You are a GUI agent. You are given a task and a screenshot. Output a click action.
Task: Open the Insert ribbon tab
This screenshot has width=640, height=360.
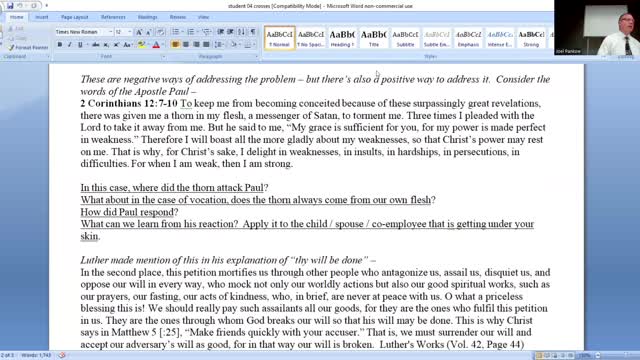pyautogui.click(x=42, y=17)
